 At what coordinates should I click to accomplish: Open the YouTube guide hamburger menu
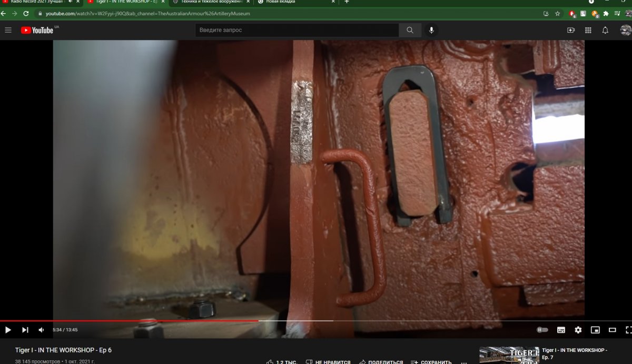point(8,30)
